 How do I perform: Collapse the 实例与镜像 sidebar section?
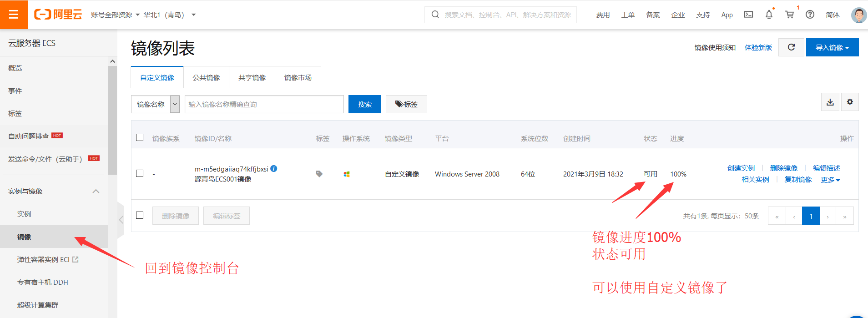pyautogui.click(x=96, y=191)
